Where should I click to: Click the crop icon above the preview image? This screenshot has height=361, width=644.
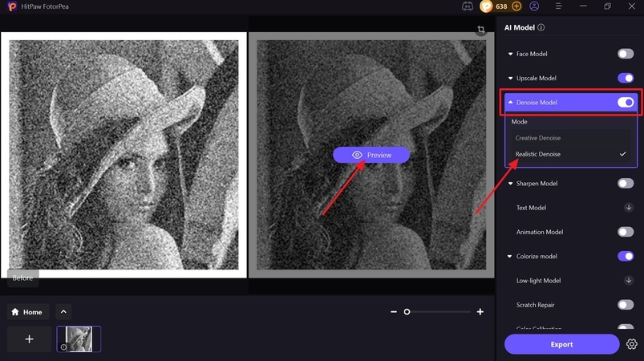click(481, 29)
